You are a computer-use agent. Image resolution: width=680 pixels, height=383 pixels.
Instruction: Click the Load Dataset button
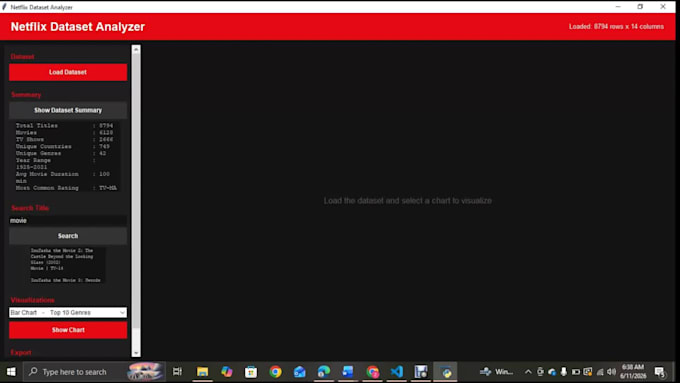pyautogui.click(x=68, y=72)
